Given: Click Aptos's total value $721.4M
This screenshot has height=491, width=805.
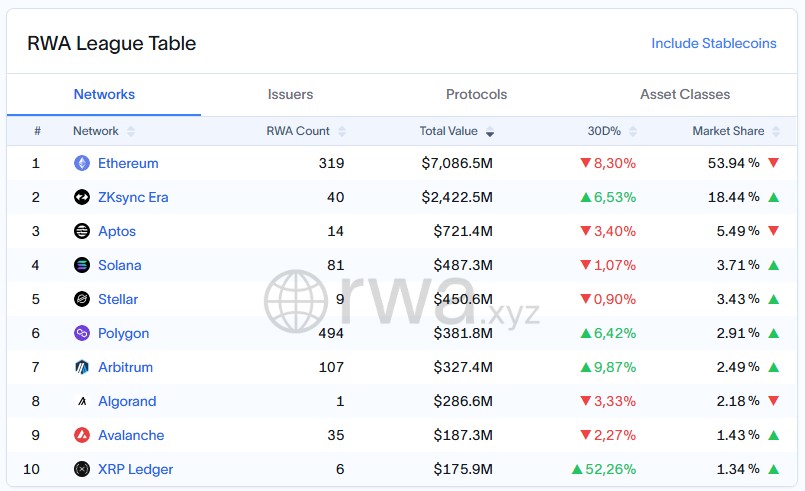Looking at the screenshot, I should pyautogui.click(x=463, y=231).
